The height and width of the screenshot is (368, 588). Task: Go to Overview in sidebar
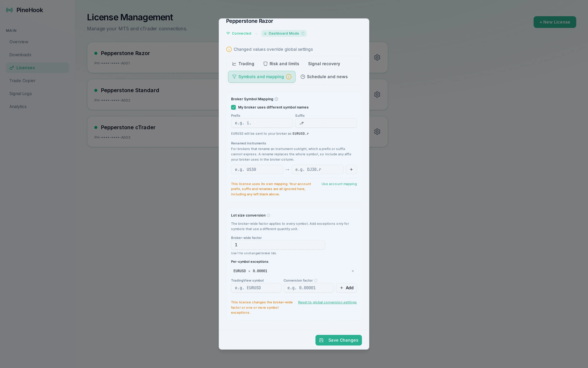point(37,42)
